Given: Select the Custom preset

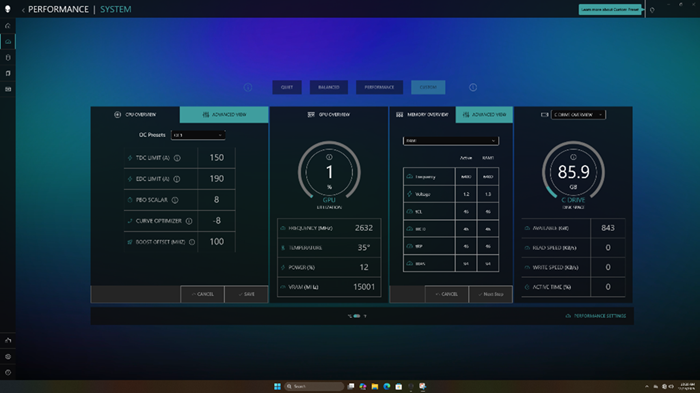Looking at the screenshot, I should tap(428, 87).
